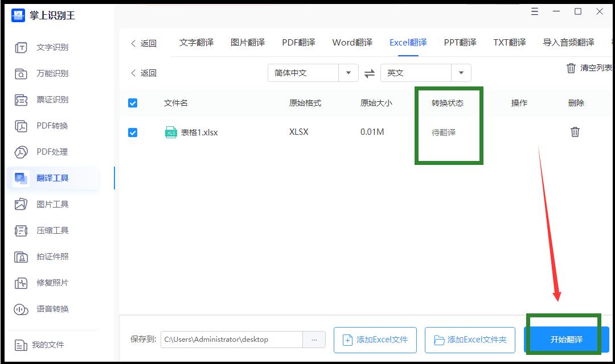The image size is (615, 364).
Task: Browse save location with the ... button
Action: coord(314,339)
